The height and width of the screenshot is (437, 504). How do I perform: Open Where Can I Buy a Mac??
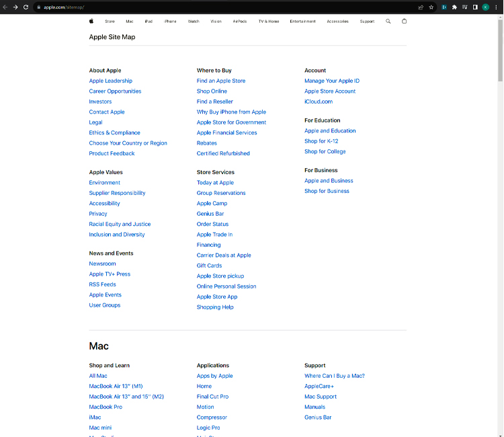pos(334,376)
